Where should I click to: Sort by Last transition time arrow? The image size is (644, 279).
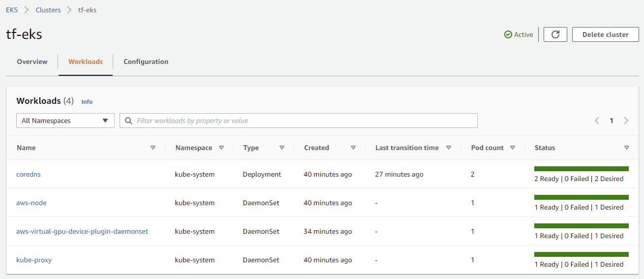coord(449,148)
